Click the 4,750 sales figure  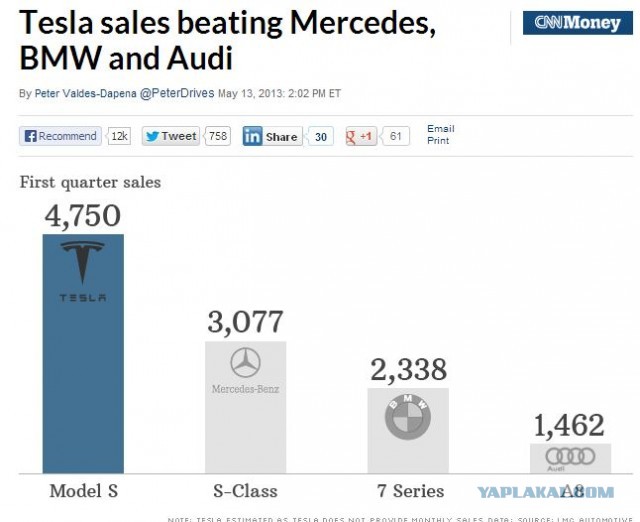[x=83, y=216]
